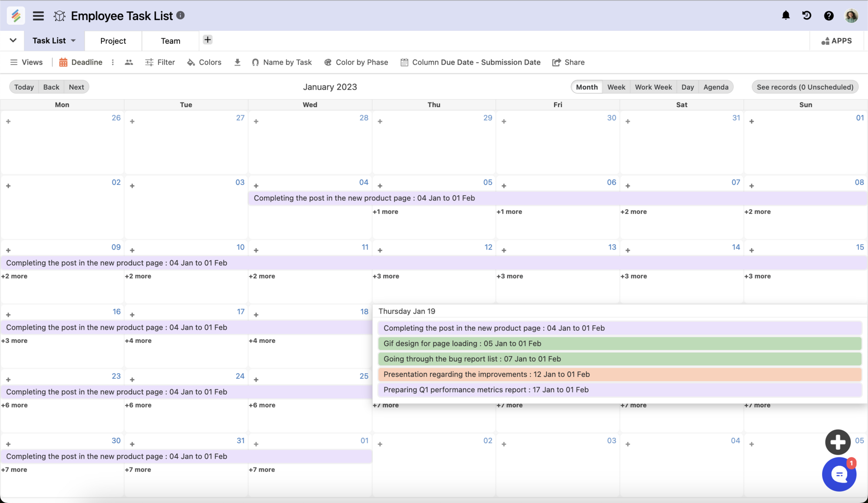Switch to the Team tab
This screenshot has width=868, height=503.
coord(170,40)
